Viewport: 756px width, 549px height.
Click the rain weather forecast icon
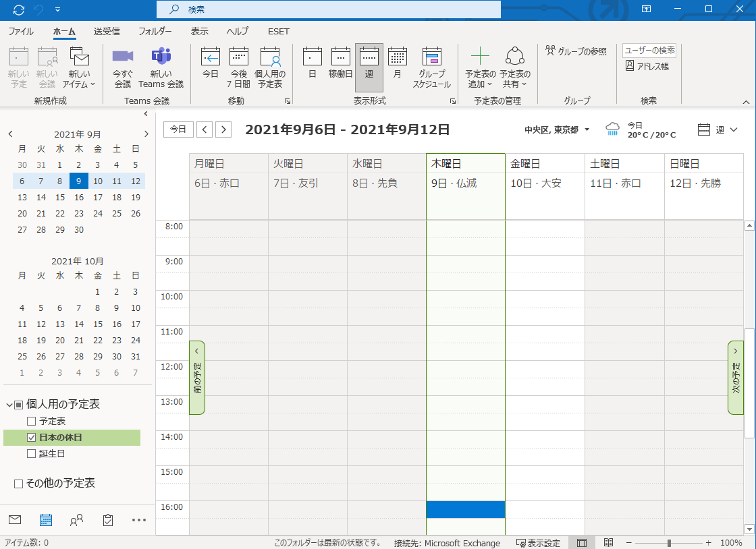click(x=612, y=129)
